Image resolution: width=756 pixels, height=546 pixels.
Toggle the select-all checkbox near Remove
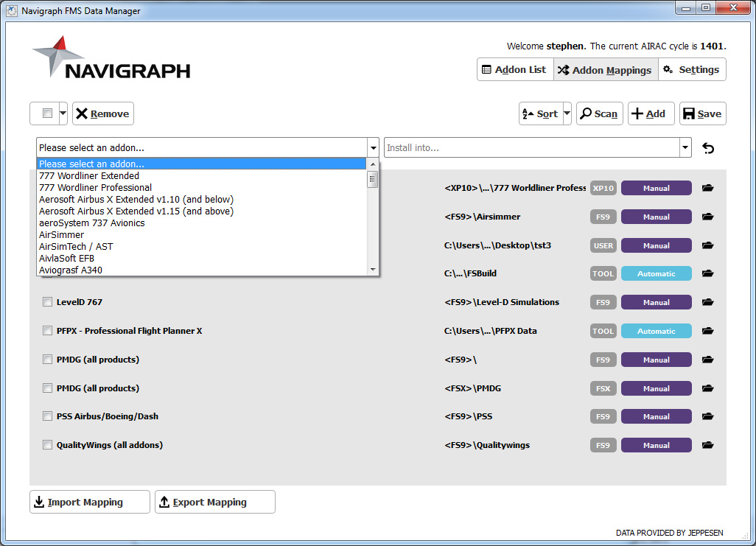click(47, 113)
